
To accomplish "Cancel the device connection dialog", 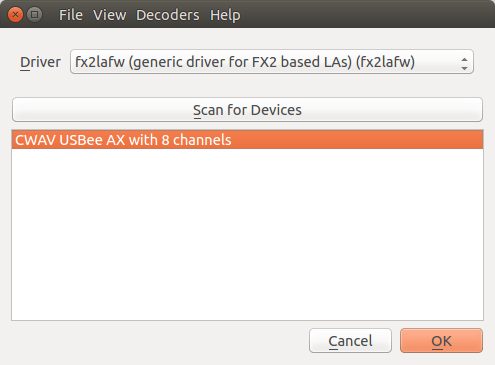I will [x=350, y=341].
